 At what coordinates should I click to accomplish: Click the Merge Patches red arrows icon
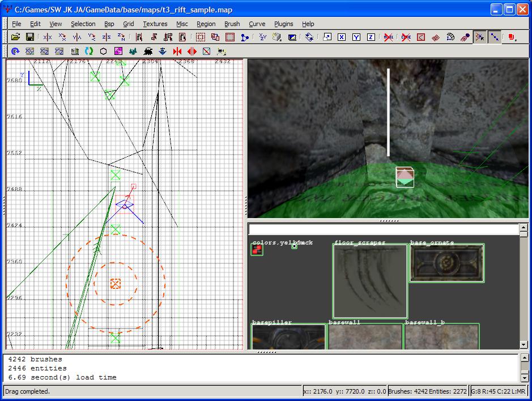(177, 51)
